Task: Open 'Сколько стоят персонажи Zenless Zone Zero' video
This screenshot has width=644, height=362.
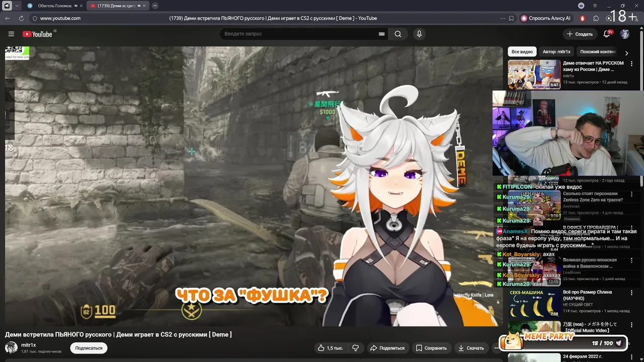Action: click(x=593, y=197)
